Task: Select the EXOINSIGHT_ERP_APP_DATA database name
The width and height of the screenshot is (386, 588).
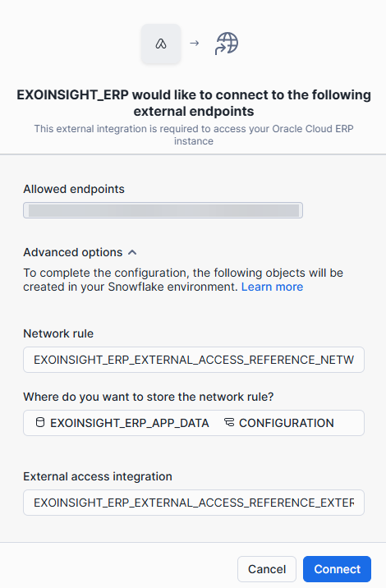Action: point(130,423)
